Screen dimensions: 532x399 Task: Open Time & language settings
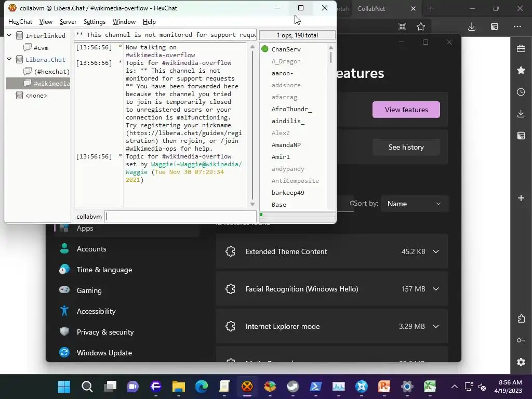click(x=104, y=270)
